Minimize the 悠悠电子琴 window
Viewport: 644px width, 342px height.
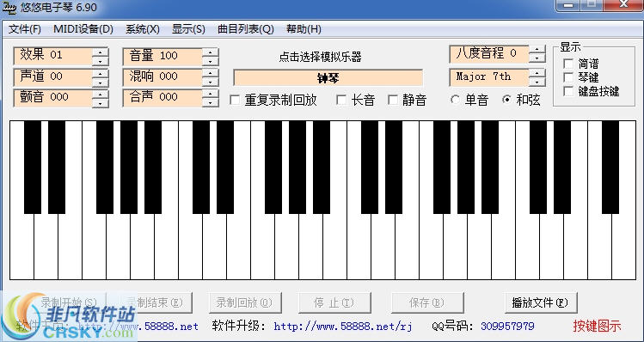(x=567, y=5)
